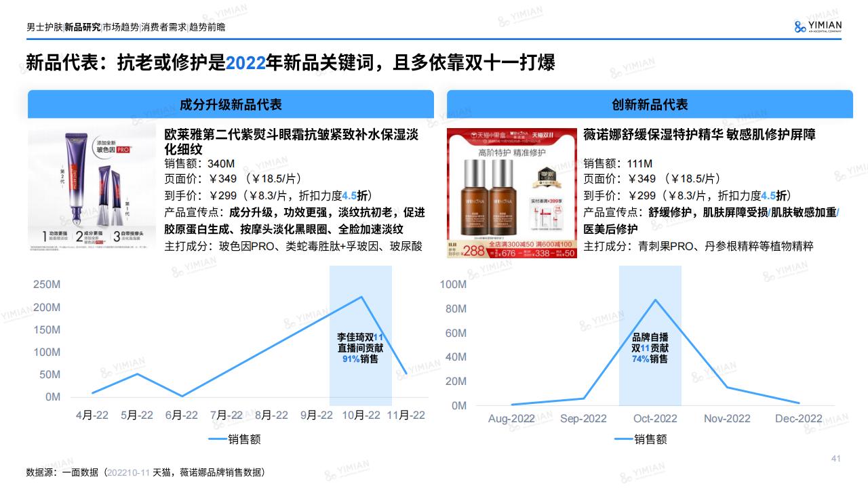
Task: Click the 100M value on right chart
Action: 453,284
